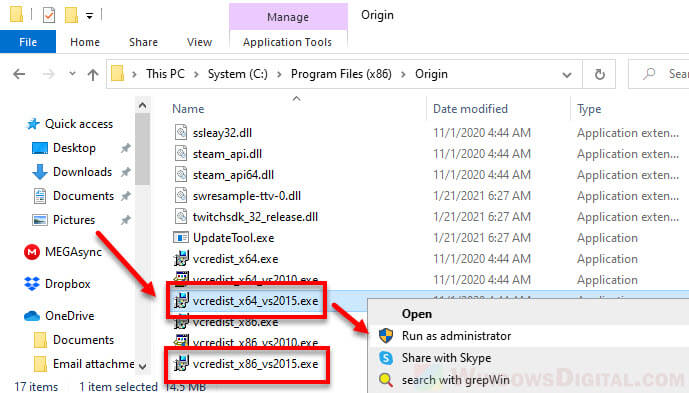Select the vcredist_x86_vs2015.exe file
The width and height of the screenshot is (689, 393).
click(255, 364)
